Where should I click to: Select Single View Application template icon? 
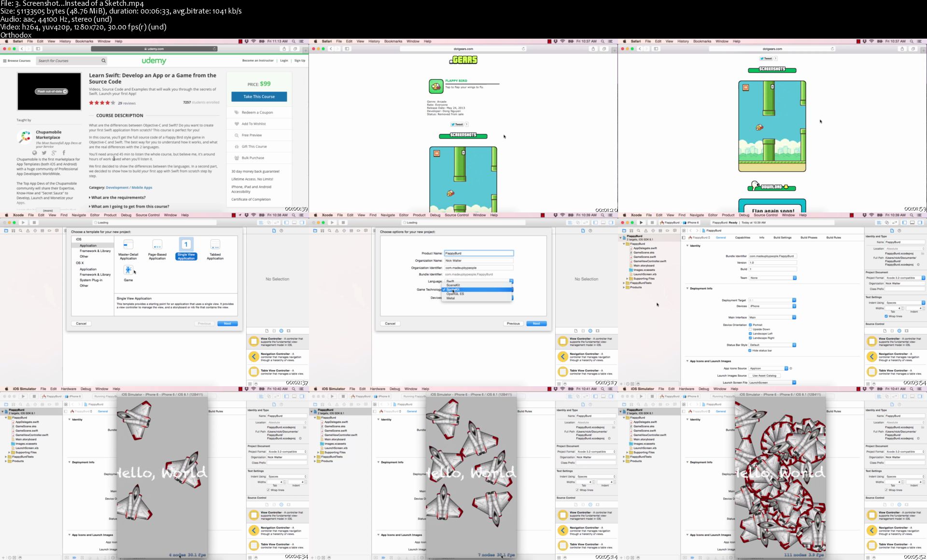coord(186,245)
